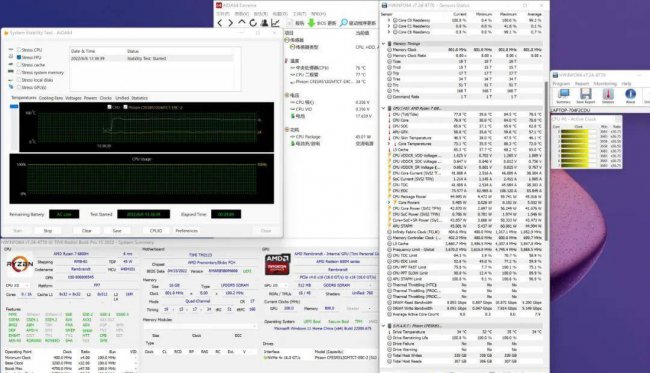Open Report menu in HWiNFO
The image size is (650, 373).
coord(582,83)
